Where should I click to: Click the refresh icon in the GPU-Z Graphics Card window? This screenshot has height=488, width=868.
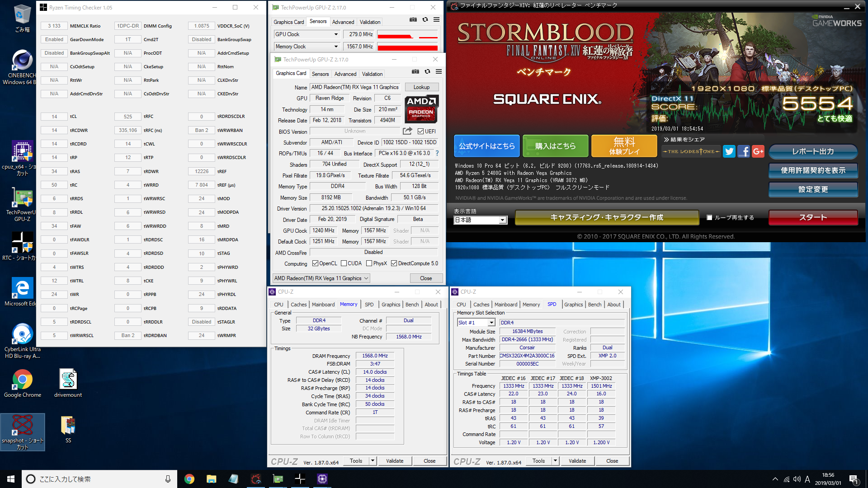tap(427, 71)
